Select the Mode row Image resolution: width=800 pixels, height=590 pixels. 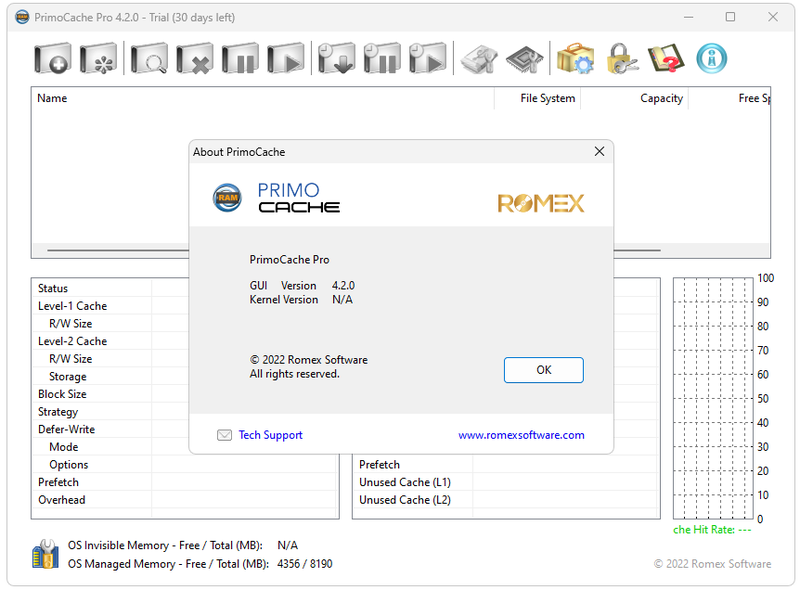point(185,447)
